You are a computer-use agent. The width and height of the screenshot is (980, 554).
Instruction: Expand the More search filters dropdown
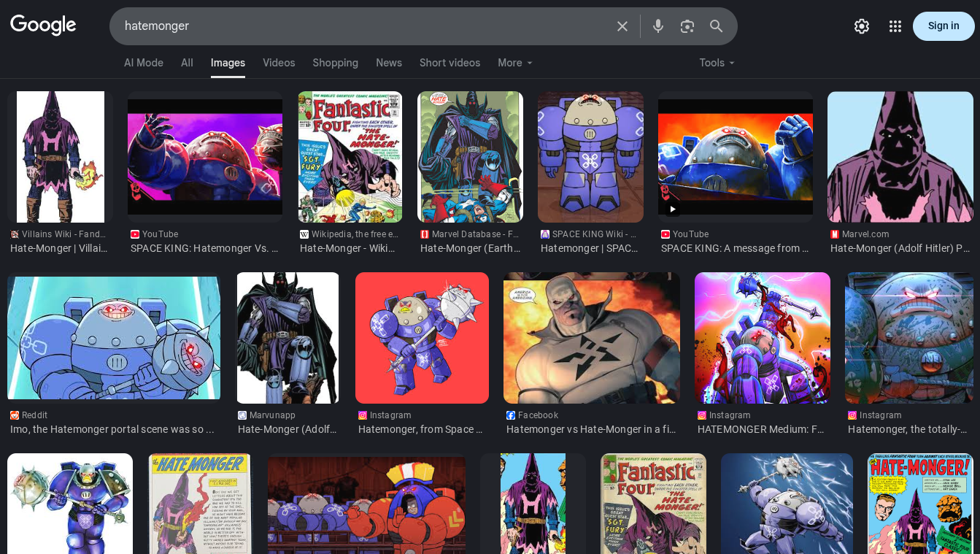point(515,63)
